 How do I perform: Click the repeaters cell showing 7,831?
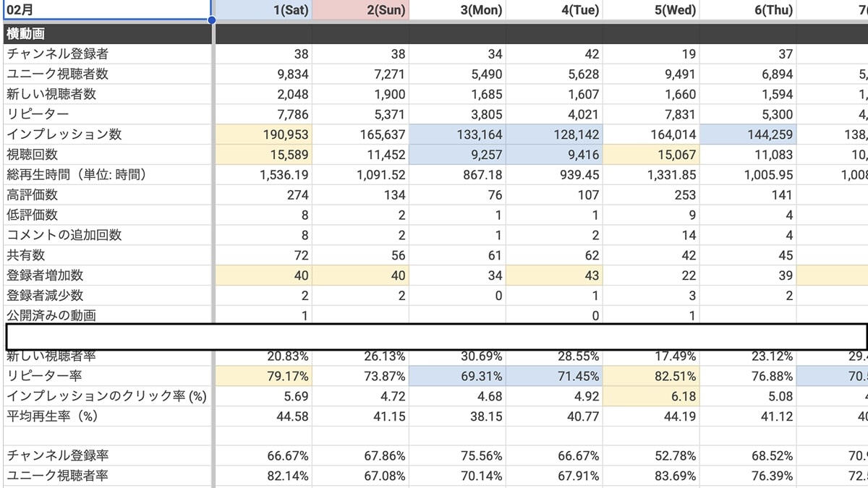point(652,114)
